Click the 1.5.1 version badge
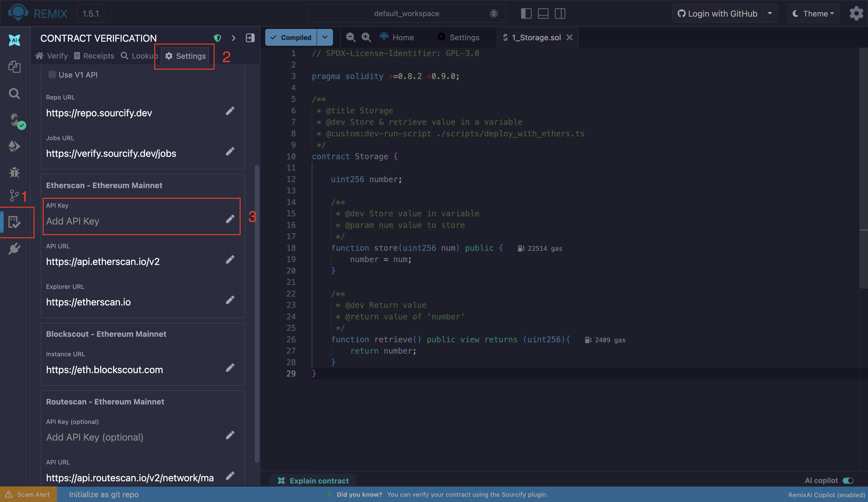The image size is (868, 502). point(91,13)
